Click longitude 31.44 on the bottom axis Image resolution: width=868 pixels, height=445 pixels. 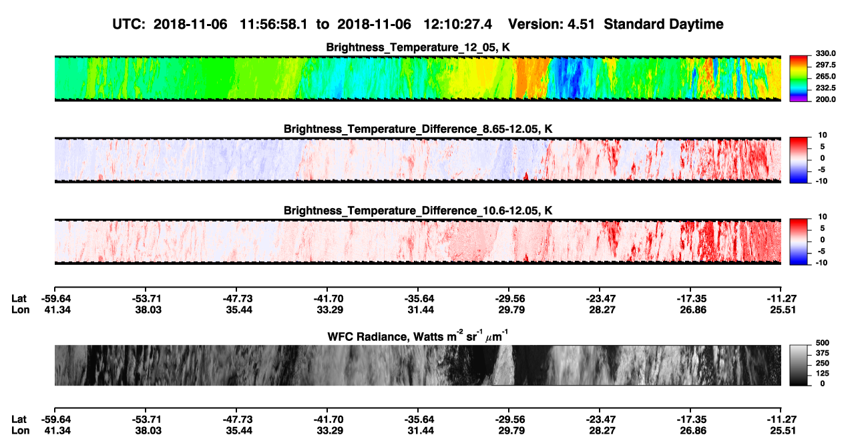(419, 430)
